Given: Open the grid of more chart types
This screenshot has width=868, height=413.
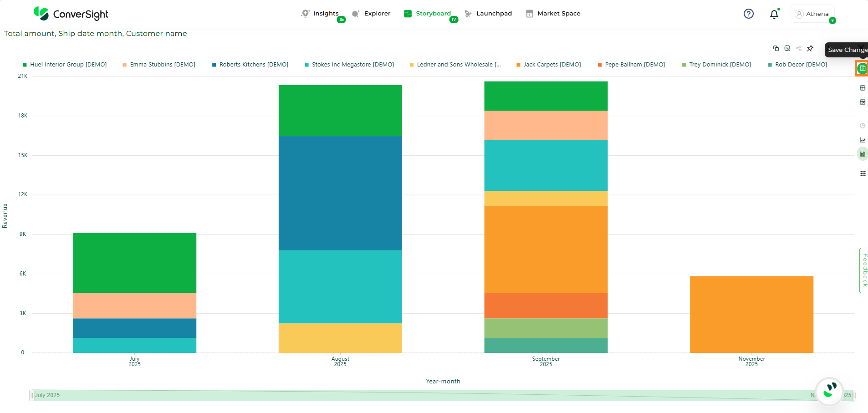Looking at the screenshot, I should (863, 173).
